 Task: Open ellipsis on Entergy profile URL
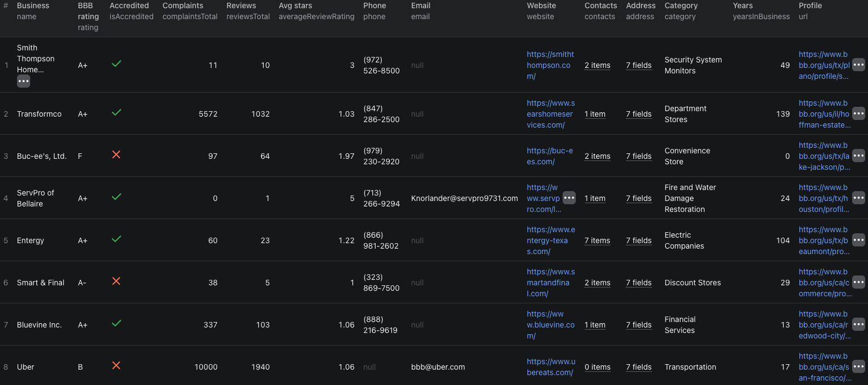pos(859,240)
